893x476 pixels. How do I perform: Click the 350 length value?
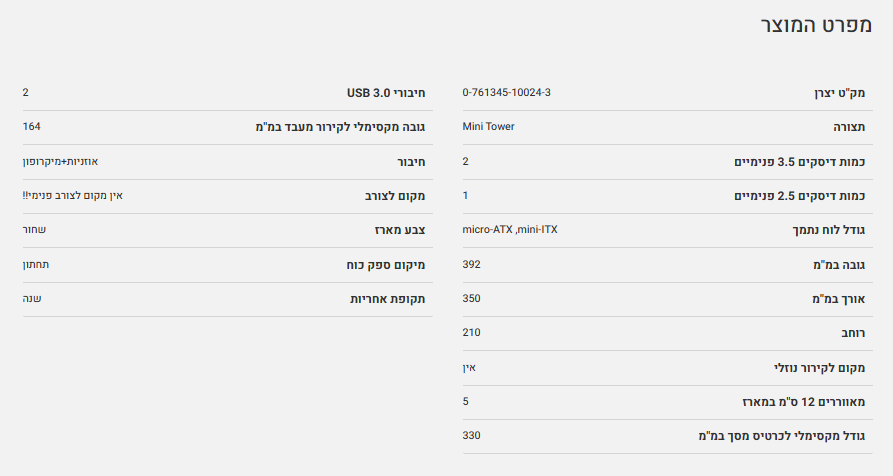pyautogui.click(x=472, y=299)
